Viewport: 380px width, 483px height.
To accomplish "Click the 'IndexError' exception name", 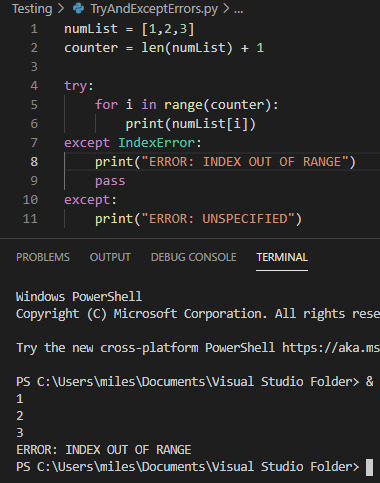I will click(157, 143).
